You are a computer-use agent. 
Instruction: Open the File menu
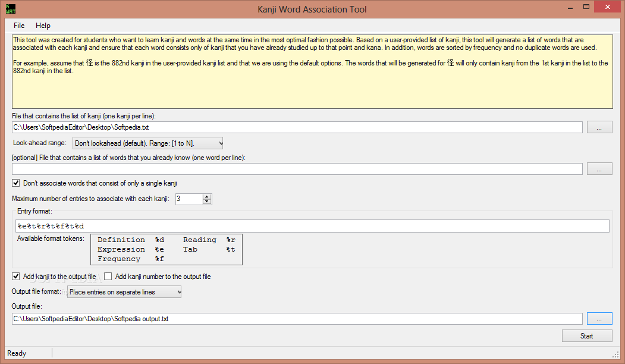click(x=19, y=26)
